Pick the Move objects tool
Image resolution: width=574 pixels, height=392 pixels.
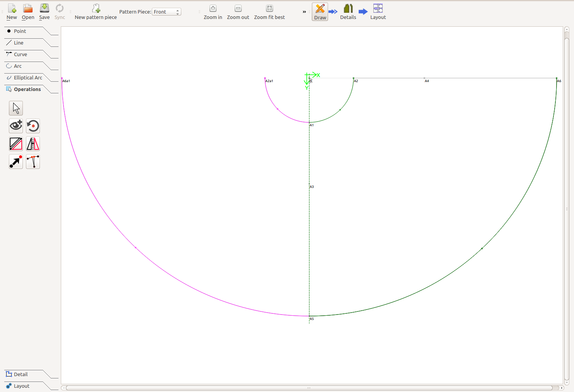16,162
